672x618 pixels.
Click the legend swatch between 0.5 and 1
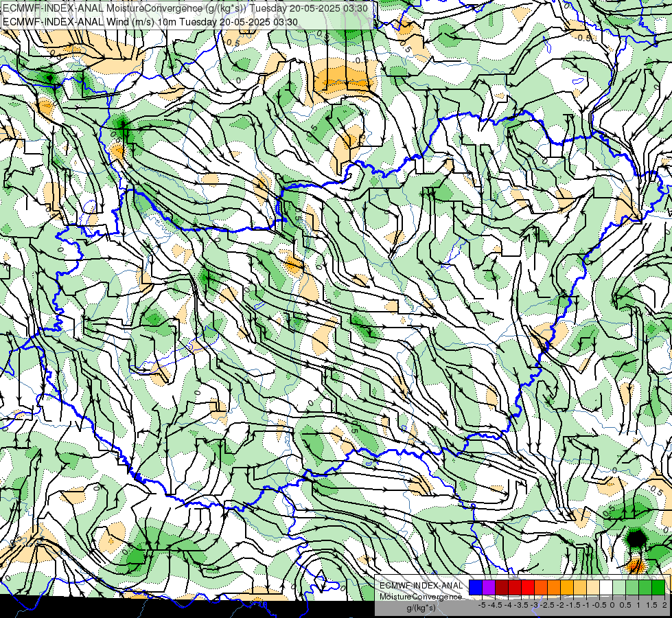[633, 588]
